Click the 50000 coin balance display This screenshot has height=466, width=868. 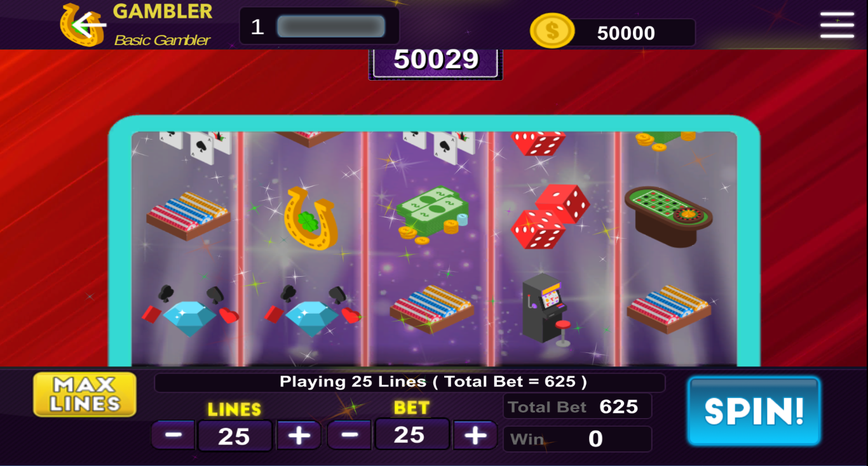[626, 33]
